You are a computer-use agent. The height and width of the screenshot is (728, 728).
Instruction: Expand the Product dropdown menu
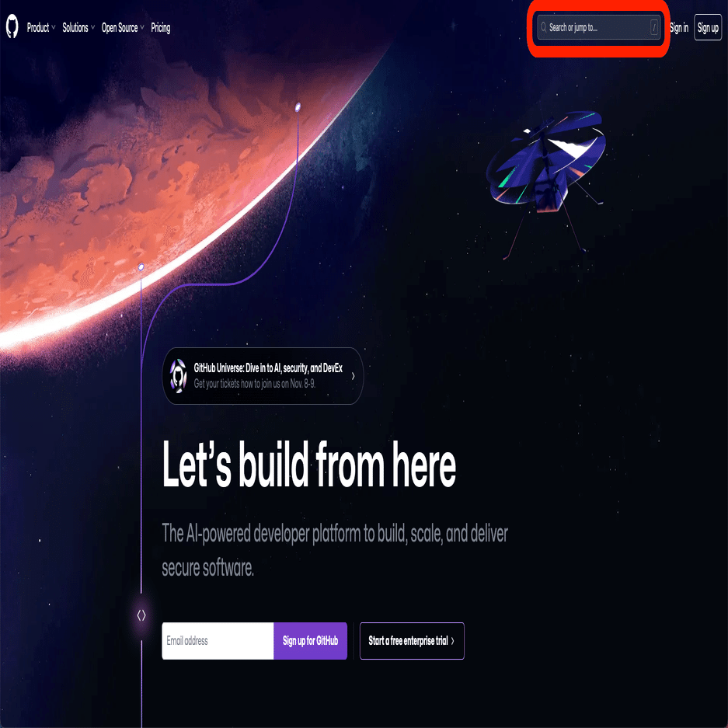41,28
